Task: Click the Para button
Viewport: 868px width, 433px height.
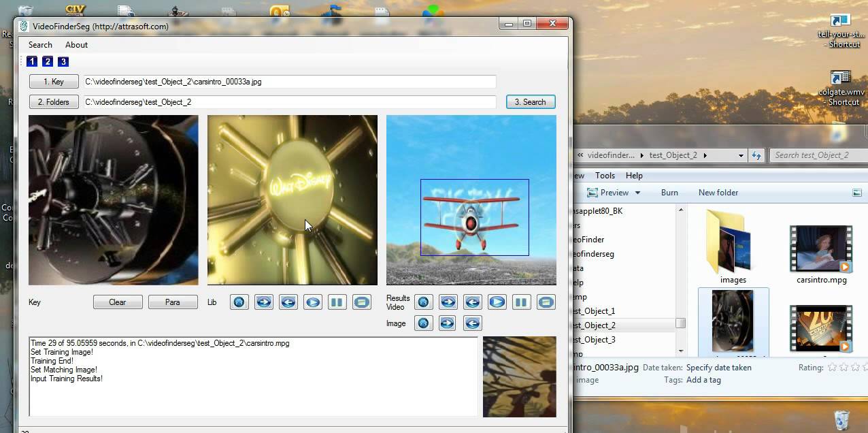Action: 173,302
